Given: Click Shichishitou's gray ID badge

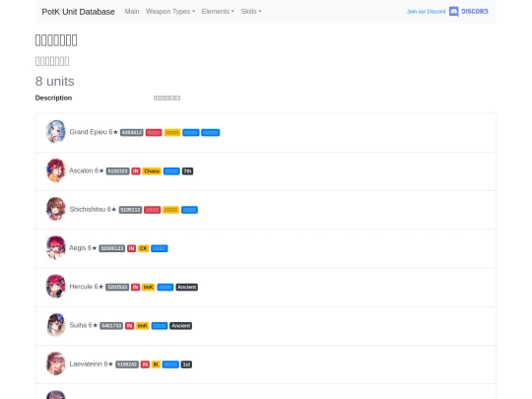Looking at the screenshot, I should (130, 210).
